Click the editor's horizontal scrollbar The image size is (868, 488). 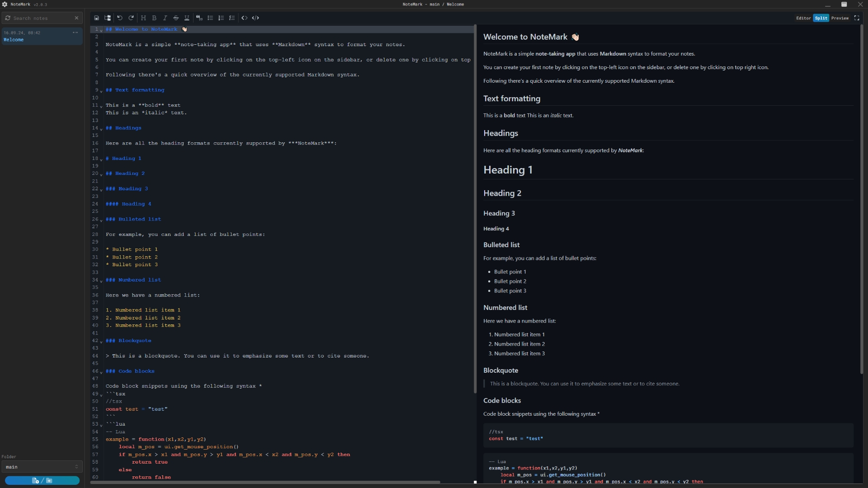[x=265, y=482]
